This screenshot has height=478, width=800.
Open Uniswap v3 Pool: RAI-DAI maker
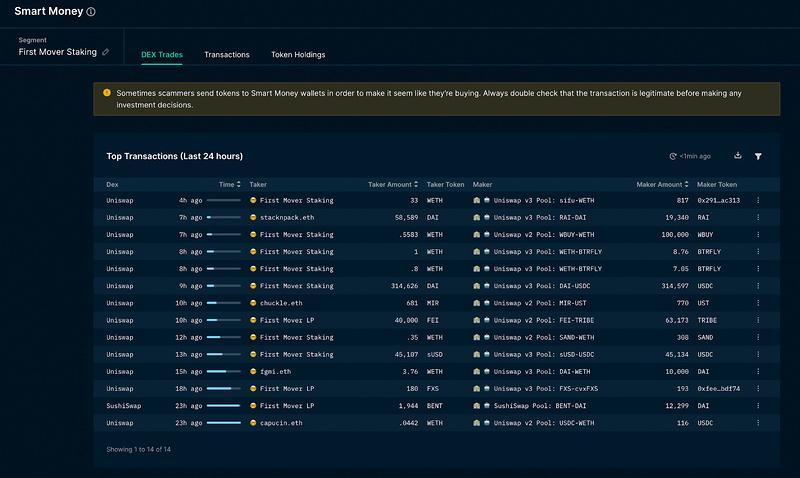pyautogui.click(x=540, y=217)
